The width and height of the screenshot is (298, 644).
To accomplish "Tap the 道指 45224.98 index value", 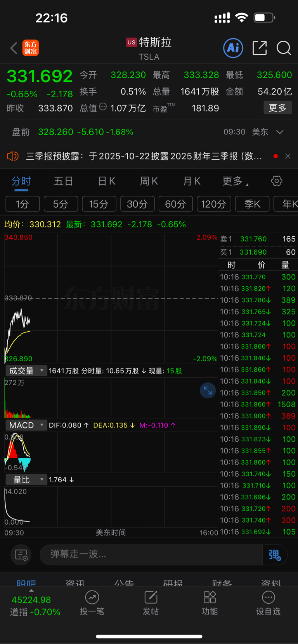I will 31,600.
